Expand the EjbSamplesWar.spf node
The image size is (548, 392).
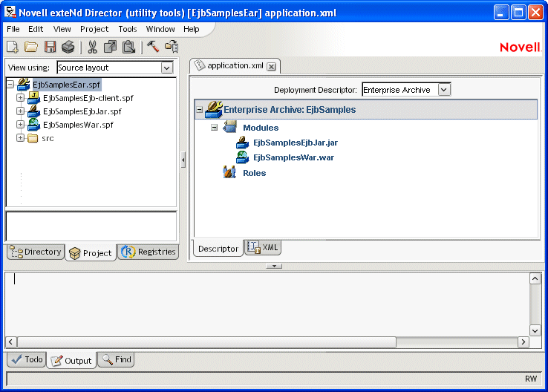[x=20, y=125]
